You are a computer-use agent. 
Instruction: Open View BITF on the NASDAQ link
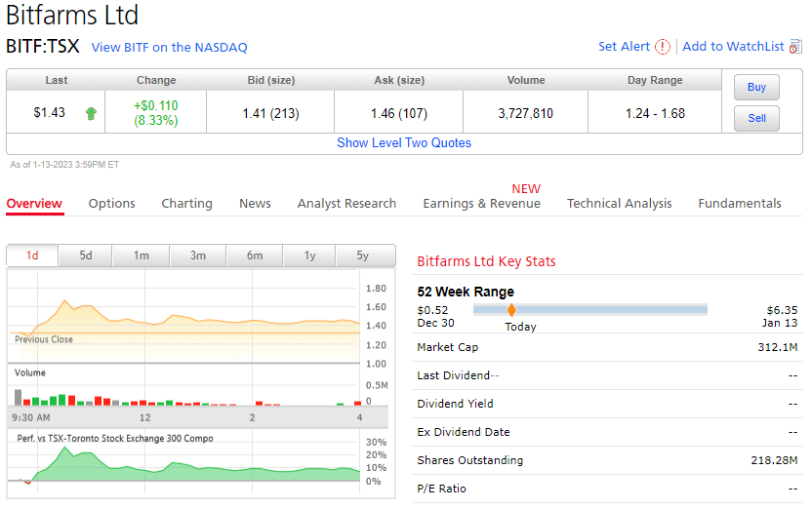point(170,47)
